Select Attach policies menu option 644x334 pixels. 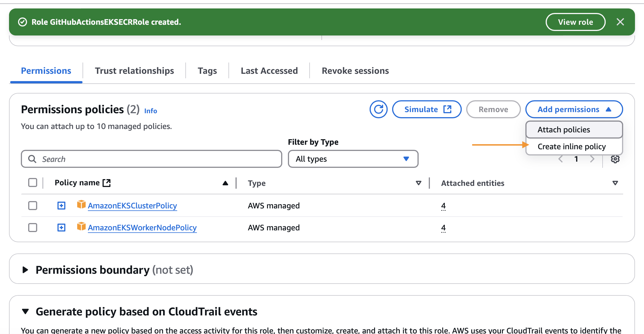574,130
